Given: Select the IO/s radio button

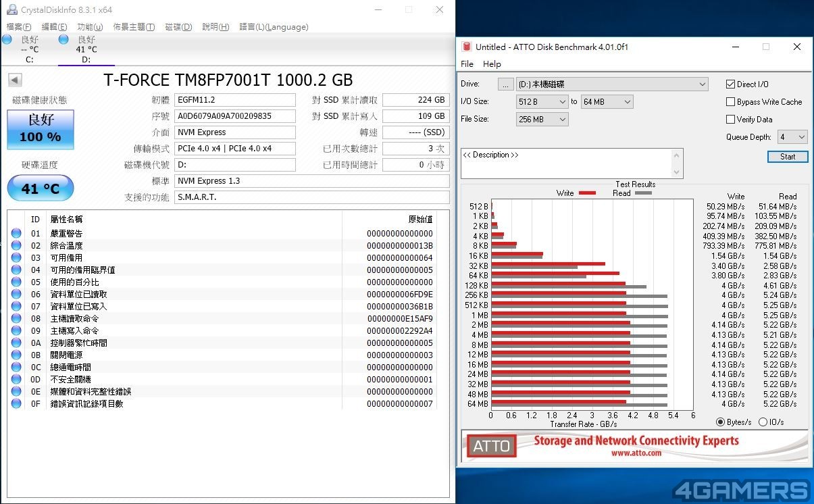Looking at the screenshot, I should coord(763,422).
